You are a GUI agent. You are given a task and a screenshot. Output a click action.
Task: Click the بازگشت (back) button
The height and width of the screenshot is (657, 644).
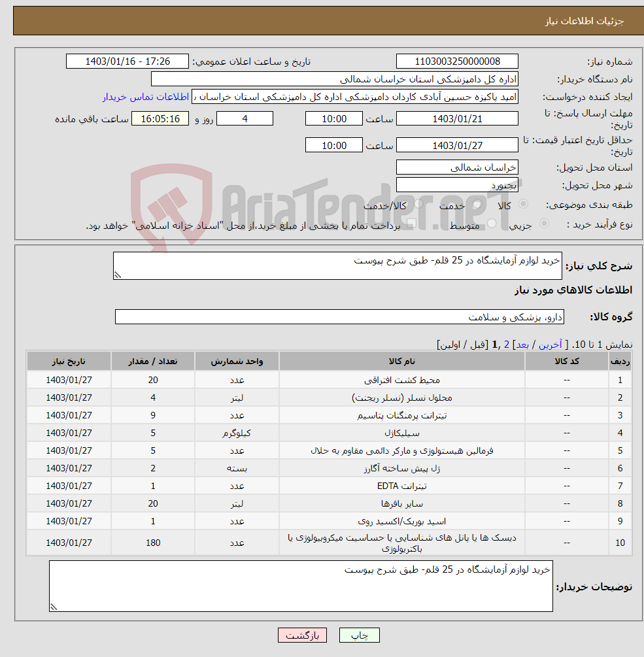[x=302, y=635]
